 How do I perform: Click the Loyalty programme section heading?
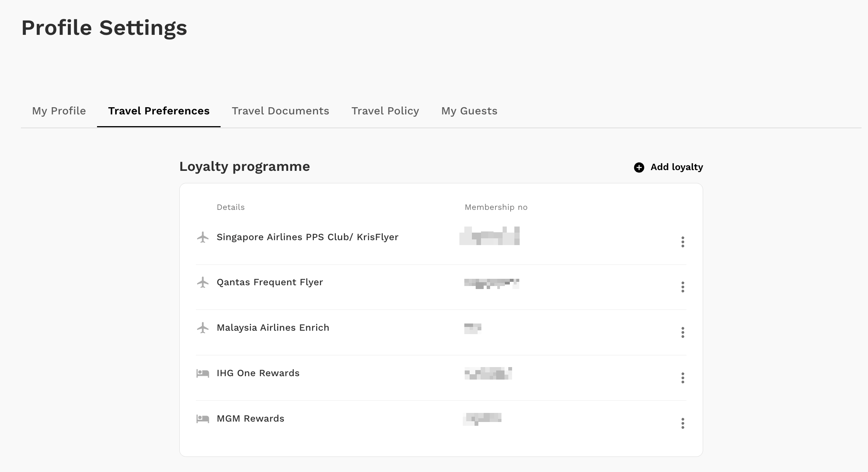[x=244, y=167]
